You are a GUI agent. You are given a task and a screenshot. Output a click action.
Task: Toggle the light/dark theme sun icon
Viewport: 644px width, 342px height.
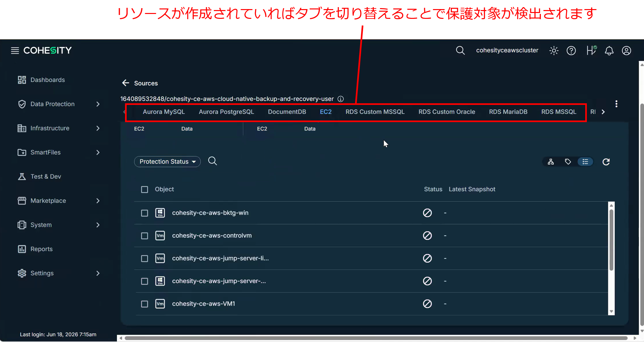tap(554, 51)
